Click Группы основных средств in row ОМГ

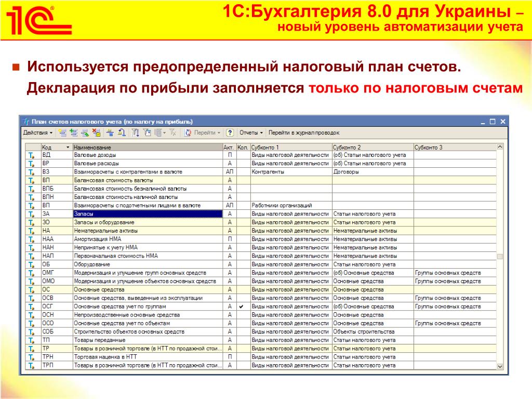[x=455, y=273]
